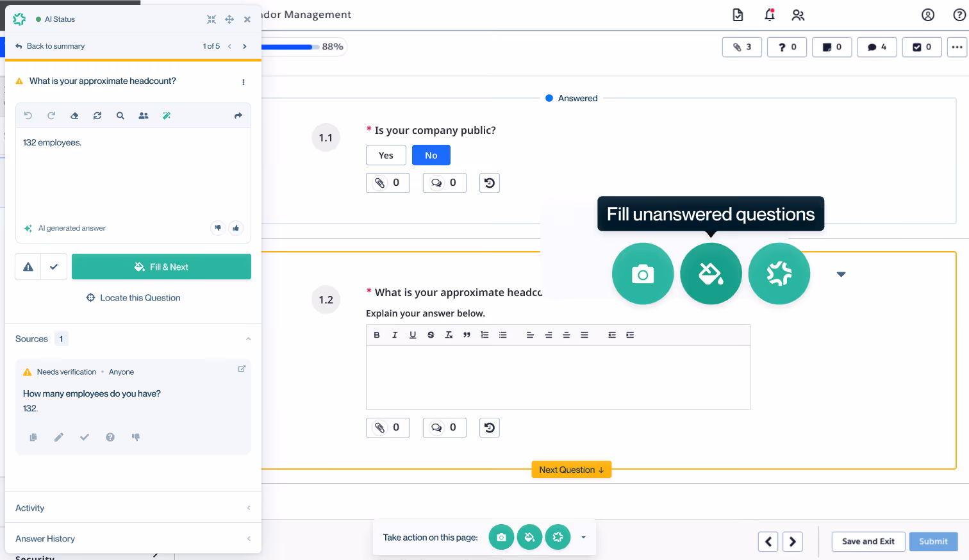
Task: Click the Next Question button
Action: pyautogui.click(x=572, y=470)
